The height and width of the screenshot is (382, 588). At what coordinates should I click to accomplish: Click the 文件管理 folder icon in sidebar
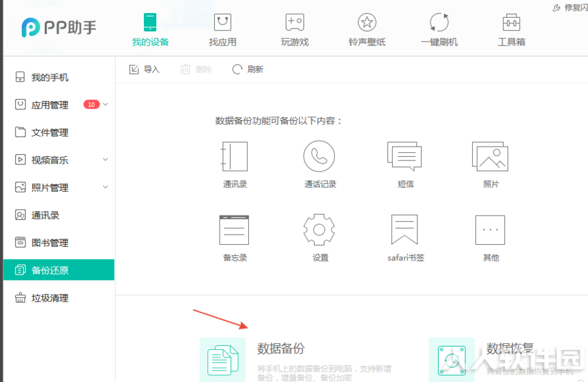click(20, 132)
